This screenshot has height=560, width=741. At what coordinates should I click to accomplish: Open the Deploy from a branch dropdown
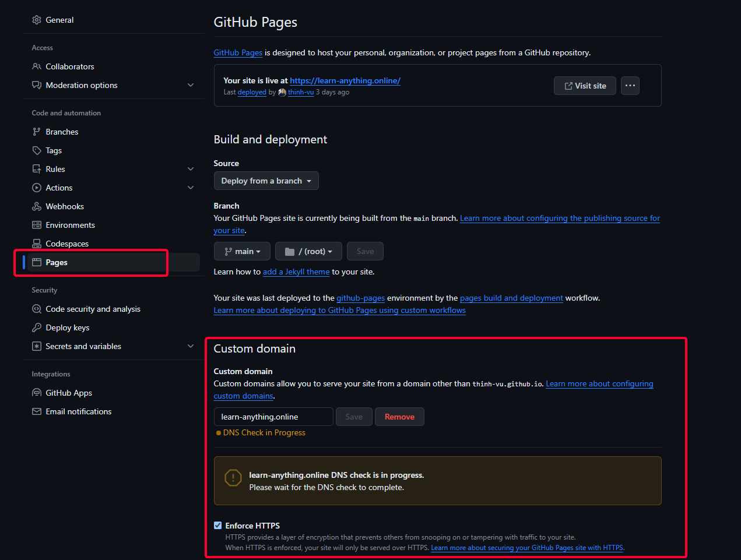point(266,181)
